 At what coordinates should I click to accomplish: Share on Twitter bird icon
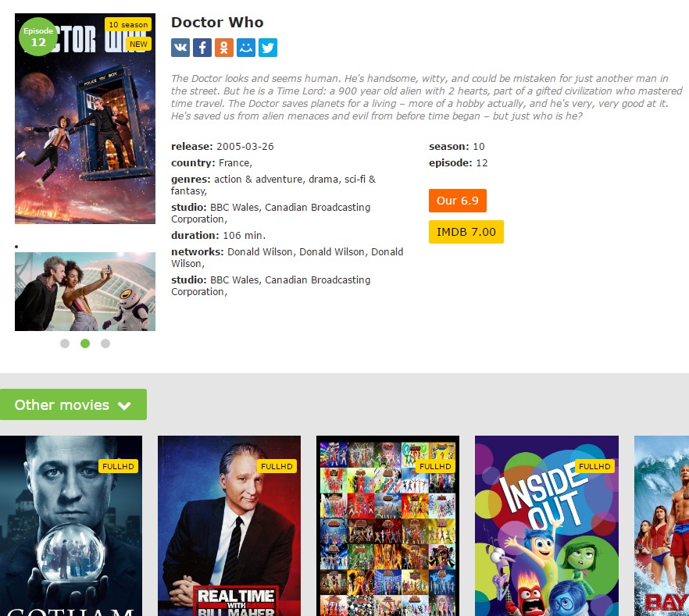[268, 48]
